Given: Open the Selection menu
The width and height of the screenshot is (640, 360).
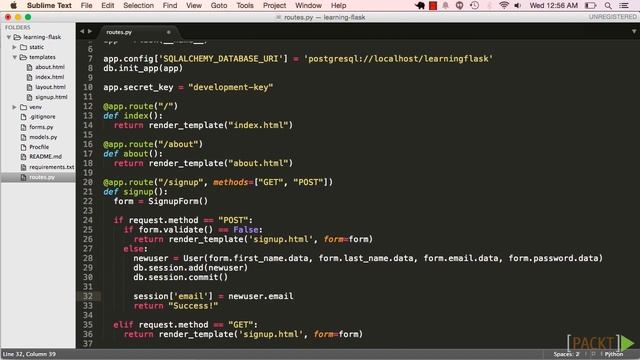Looking at the screenshot, I should click(x=138, y=5).
